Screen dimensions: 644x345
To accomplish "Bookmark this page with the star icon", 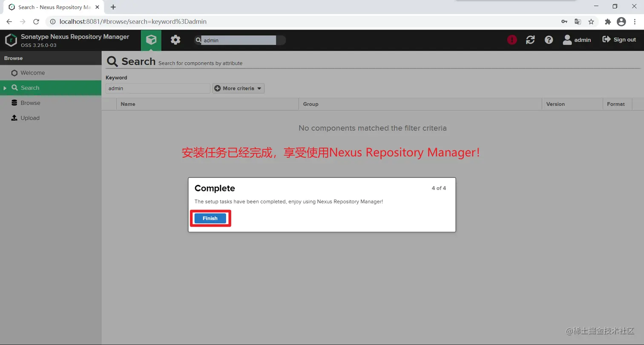I will coord(591,22).
